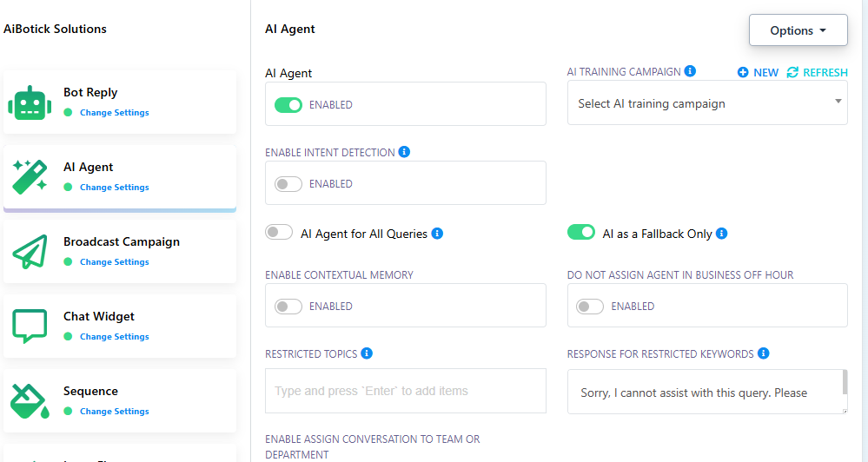This screenshot has height=462, width=868.
Task: Click the Enable Assign Conversation to Team label
Action: 373,446
